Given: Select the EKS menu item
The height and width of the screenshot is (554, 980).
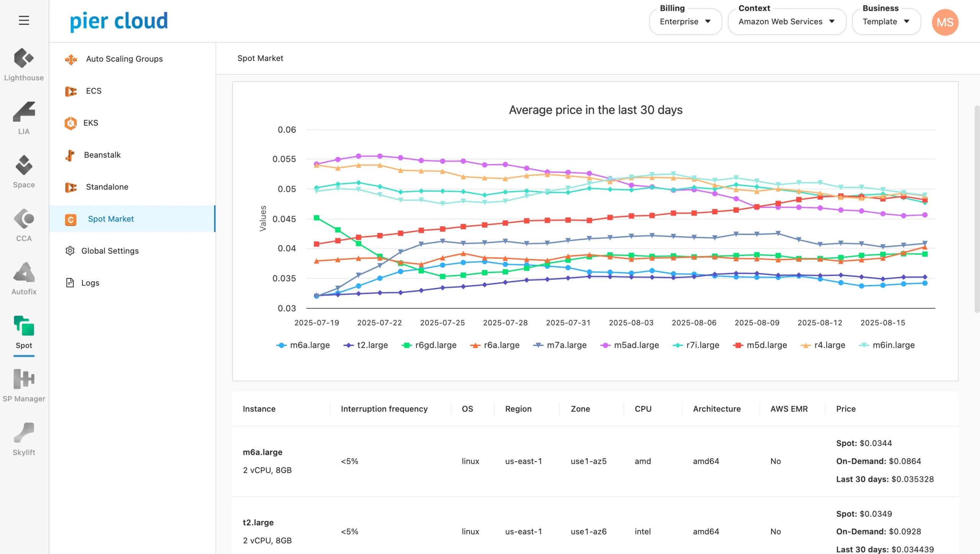Looking at the screenshot, I should pos(91,123).
